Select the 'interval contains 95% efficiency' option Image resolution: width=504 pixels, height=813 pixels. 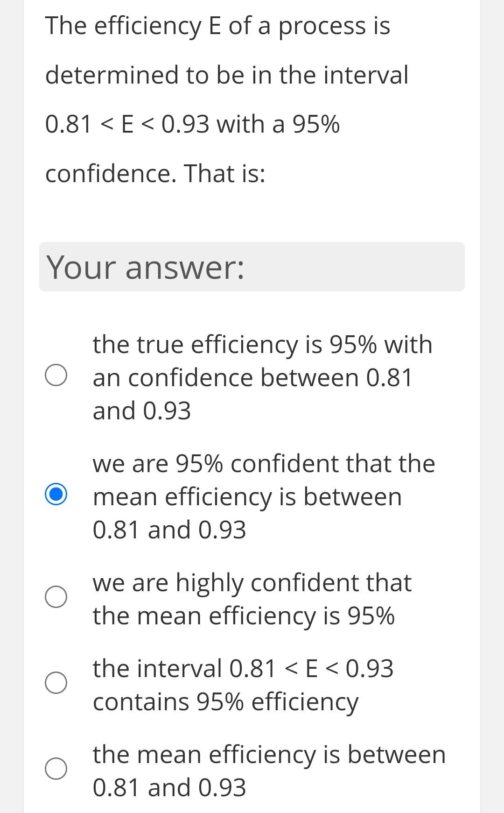click(x=56, y=683)
